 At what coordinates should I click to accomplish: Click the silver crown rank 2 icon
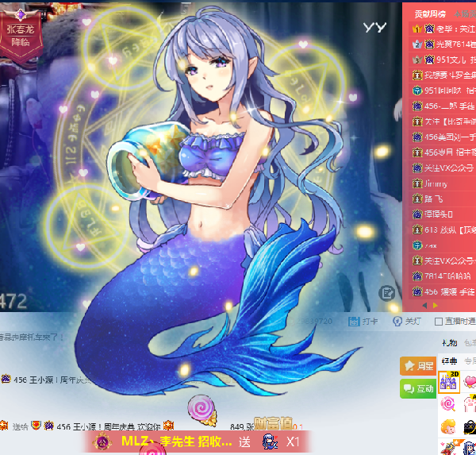click(x=417, y=44)
